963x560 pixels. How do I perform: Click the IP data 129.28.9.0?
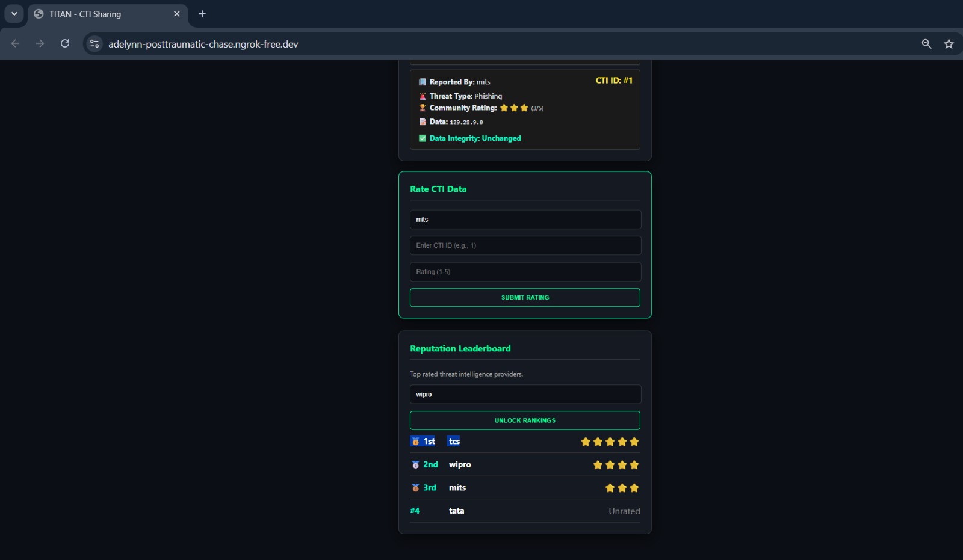[466, 122]
